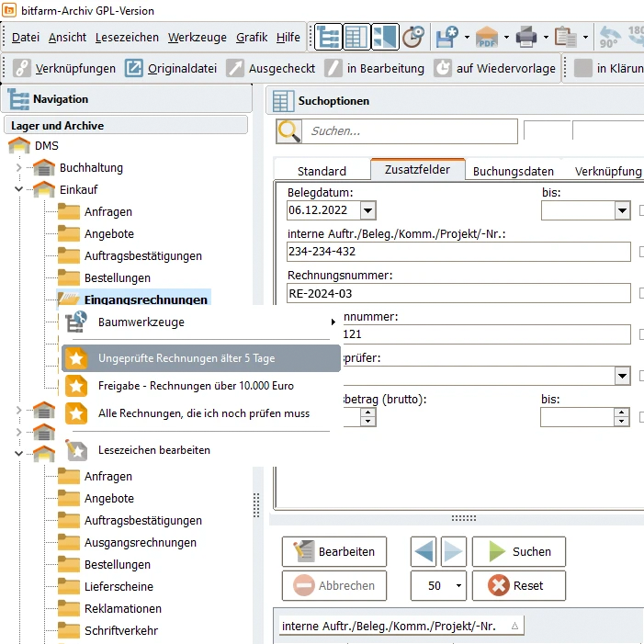Click the table list view toolbar icon
The height and width of the screenshot is (644, 644).
[356, 37]
